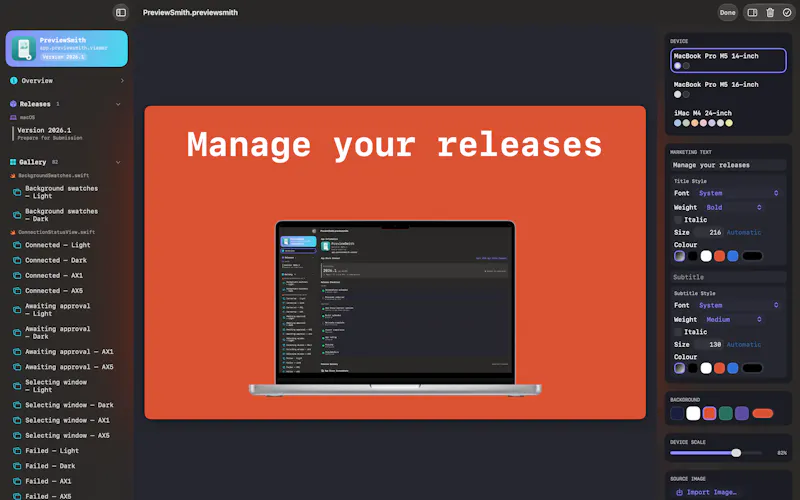Toggle the Subtitle Style Italic checkbox

(678, 332)
